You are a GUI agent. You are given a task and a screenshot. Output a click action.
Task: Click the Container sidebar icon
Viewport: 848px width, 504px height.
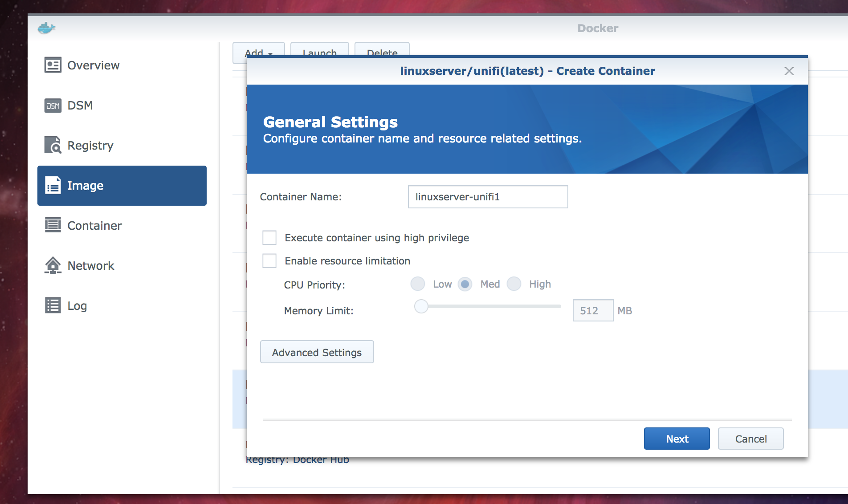(53, 225)
